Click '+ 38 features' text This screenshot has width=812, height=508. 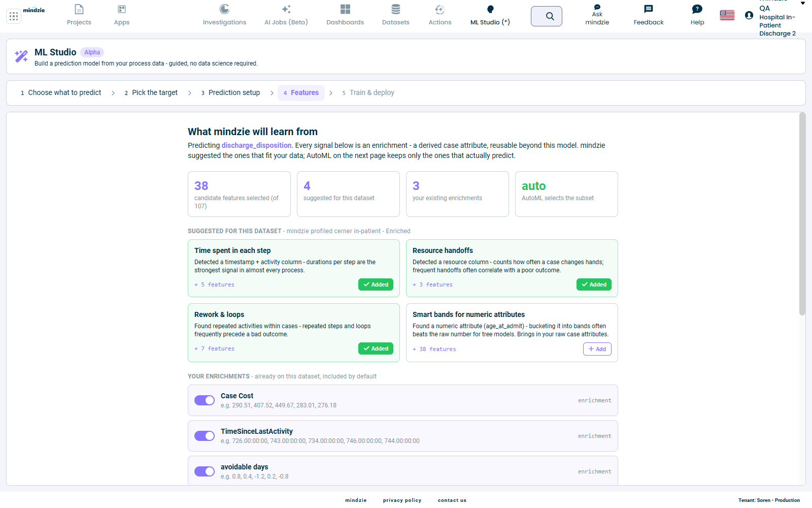coord(434,350)
